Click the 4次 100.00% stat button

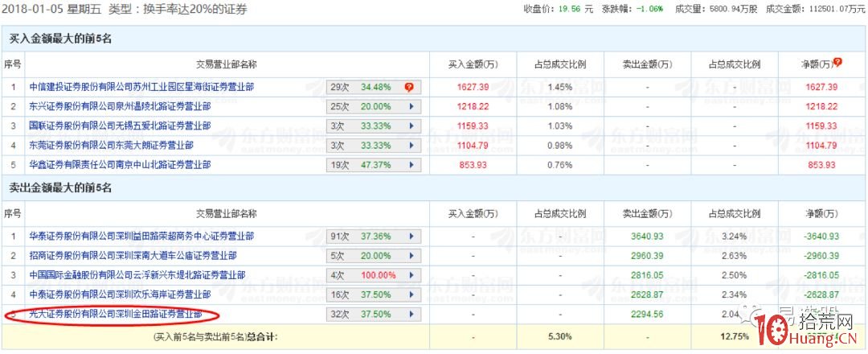point(374,275)
